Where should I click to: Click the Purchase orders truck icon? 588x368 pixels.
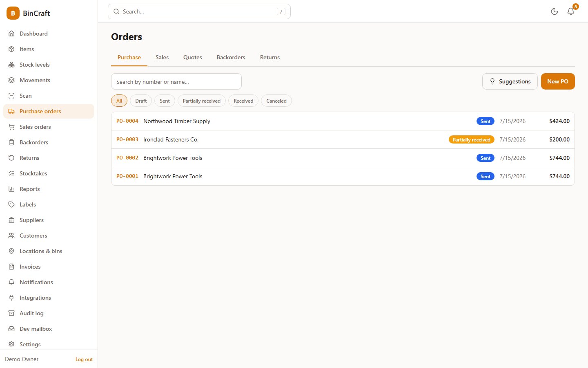11,111
